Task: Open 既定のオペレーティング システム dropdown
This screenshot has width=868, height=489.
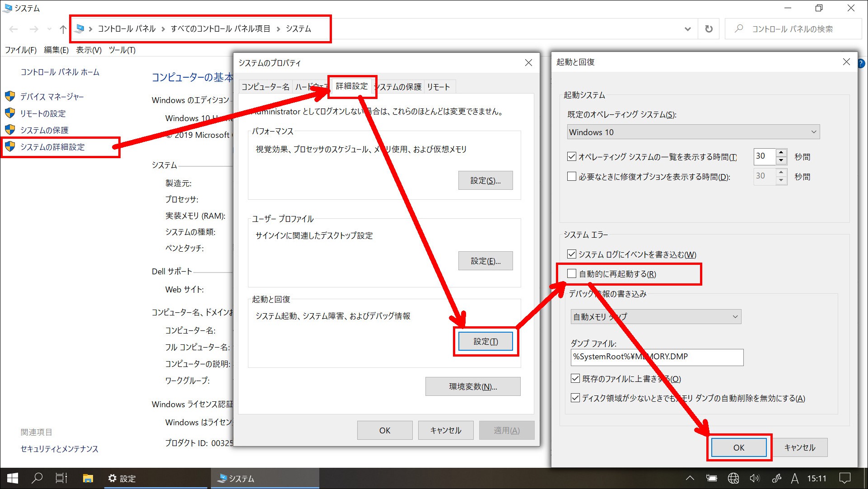Action: pyautogui.click(x=693, y=132)
